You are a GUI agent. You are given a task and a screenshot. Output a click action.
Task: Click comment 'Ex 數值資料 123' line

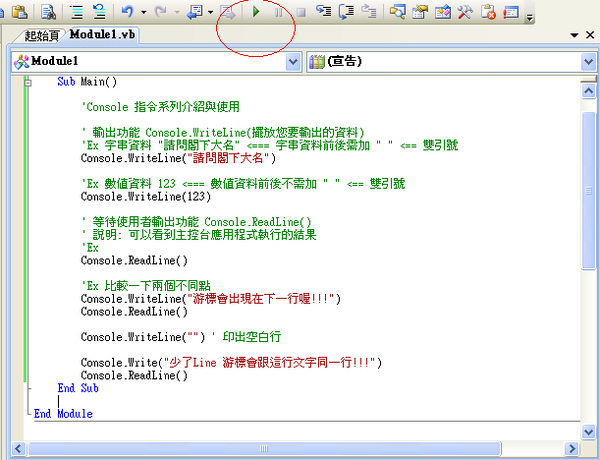[243, 184]
